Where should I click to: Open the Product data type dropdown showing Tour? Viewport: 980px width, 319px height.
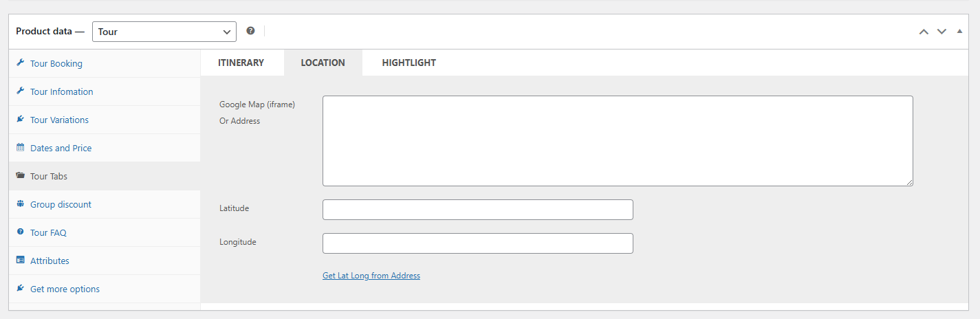[x=164, y=32]
